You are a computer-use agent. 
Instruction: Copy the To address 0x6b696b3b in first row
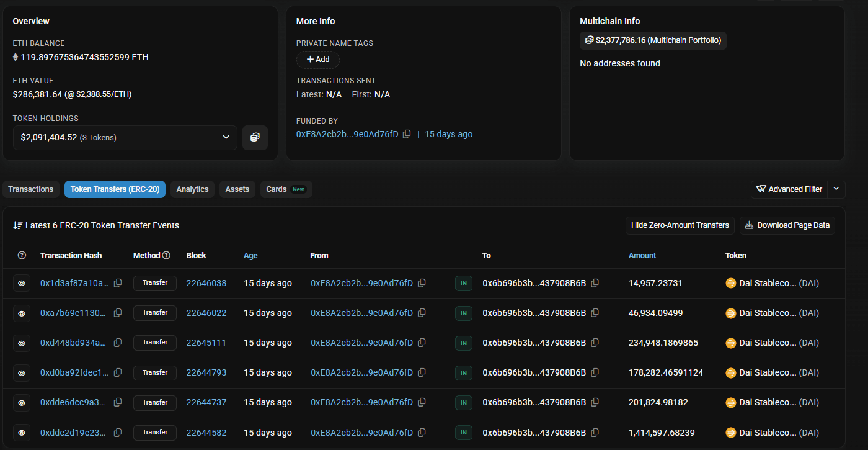[x=595, y=282]
